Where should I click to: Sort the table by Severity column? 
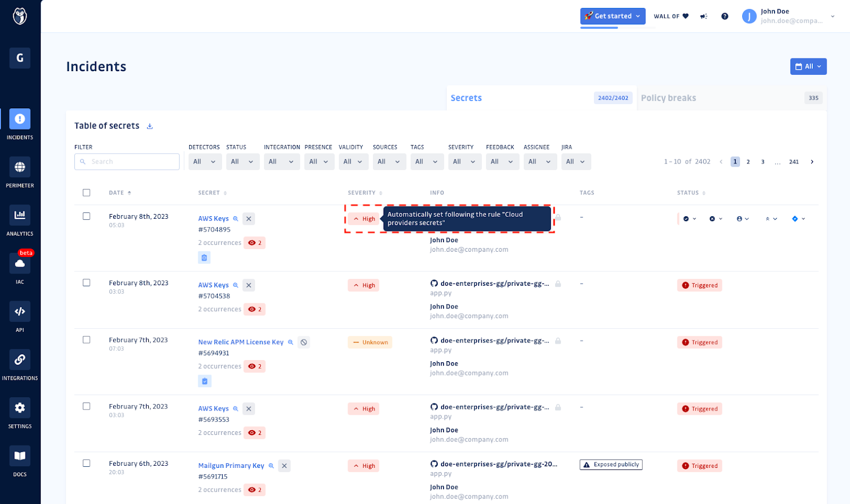(x=365, y=193)
